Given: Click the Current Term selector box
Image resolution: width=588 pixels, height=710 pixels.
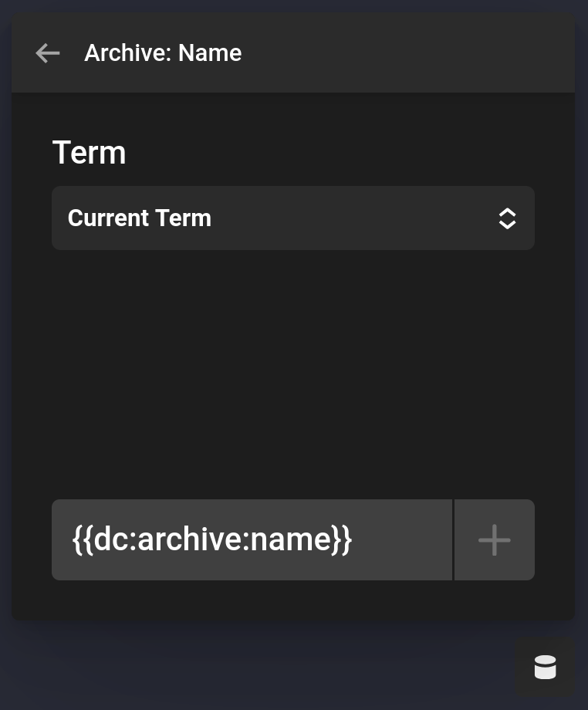Looking at the screenshot, I should coord(293,218).
